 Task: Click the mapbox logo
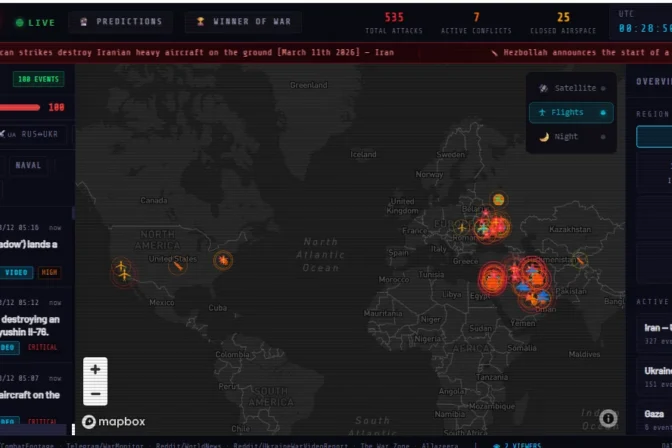pyautogui.click(x=114, y=422)
